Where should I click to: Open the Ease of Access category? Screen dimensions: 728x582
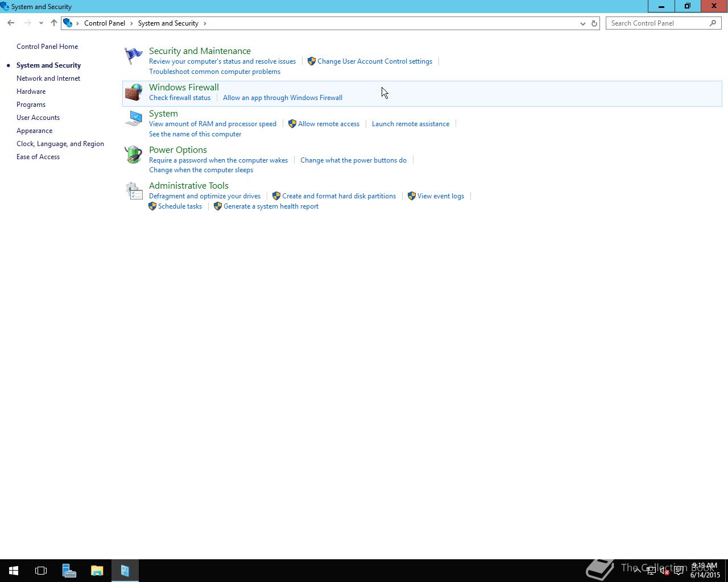(38, 157)
